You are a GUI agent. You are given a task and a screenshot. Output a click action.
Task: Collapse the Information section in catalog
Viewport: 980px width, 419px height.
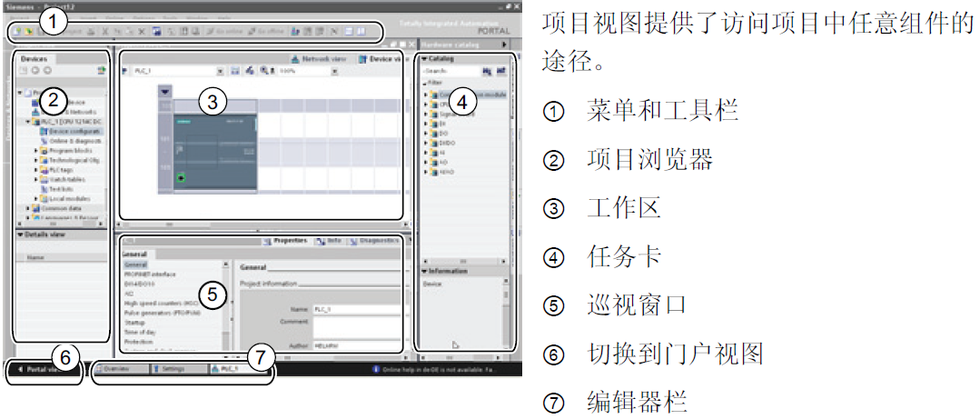(x=424, y=272)
